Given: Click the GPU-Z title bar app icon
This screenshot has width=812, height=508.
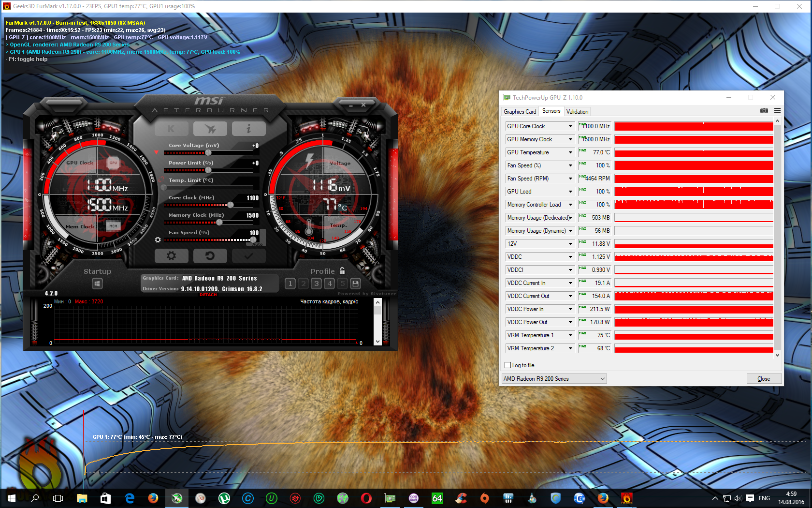Looking at the screenshot, I should pos(507,98).
